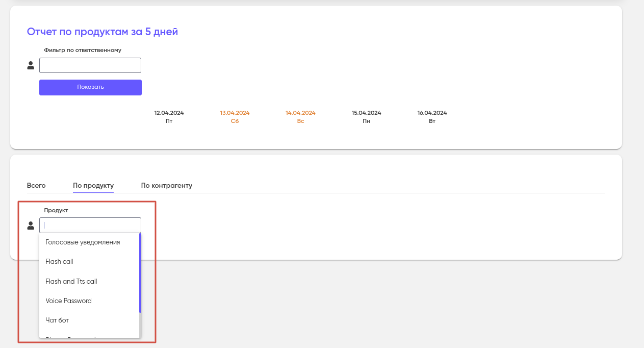Click the Продукт search input field
This screenshot has height=348, width=644.
coord(90,226)
